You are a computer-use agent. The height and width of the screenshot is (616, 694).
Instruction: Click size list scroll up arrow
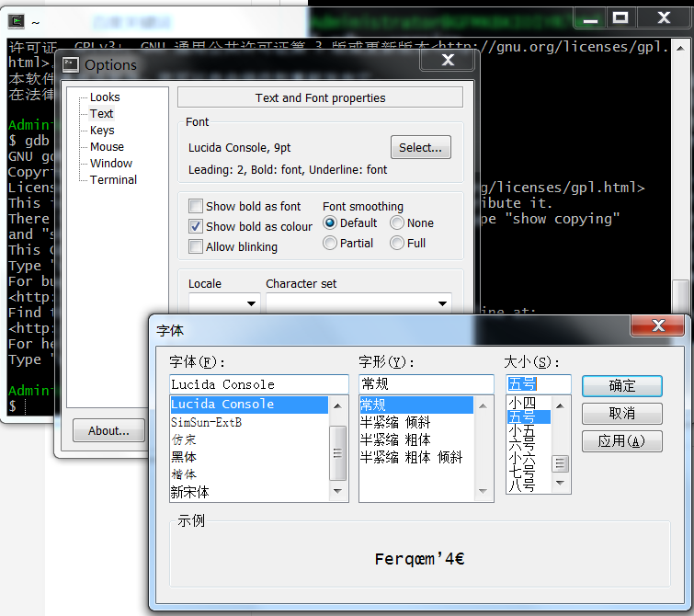coord(561,405)
